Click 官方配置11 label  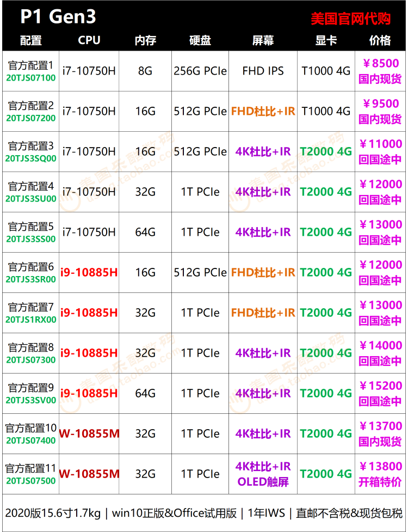[x=31, y=468]
